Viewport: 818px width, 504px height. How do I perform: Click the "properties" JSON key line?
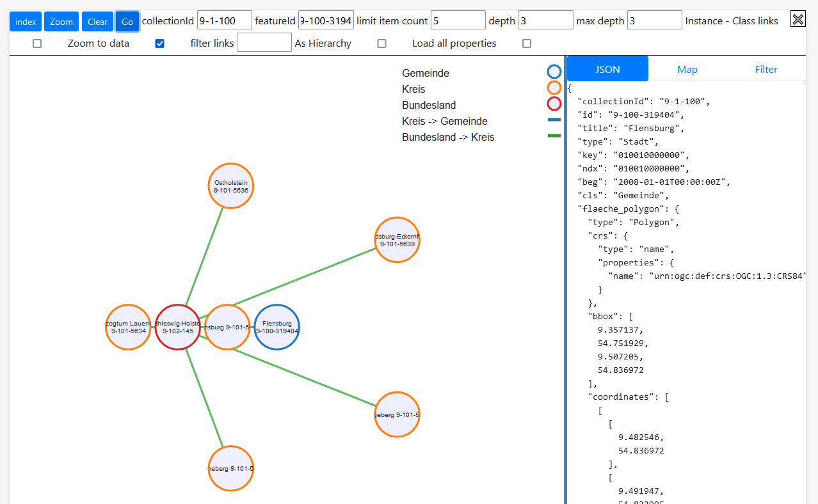click(x=636, y=262)
